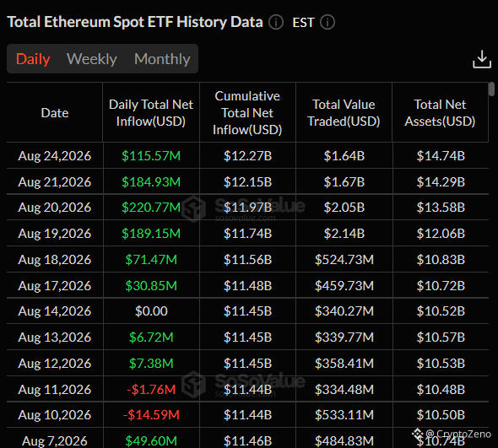The width and height of the screenshot is (498, 448).
Task: Click the $10.72B net assets cell
Action: tap(441, 286)
